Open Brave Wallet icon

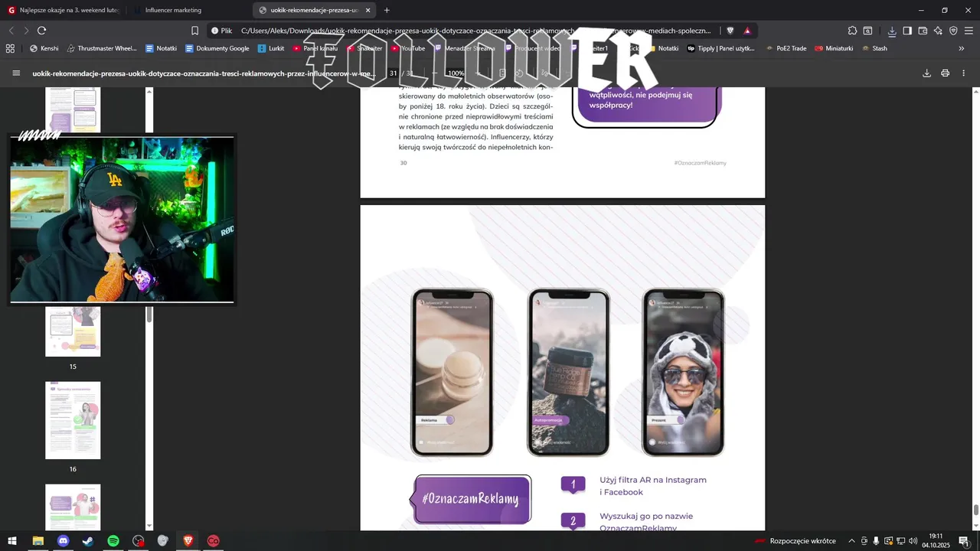(923, 31)
